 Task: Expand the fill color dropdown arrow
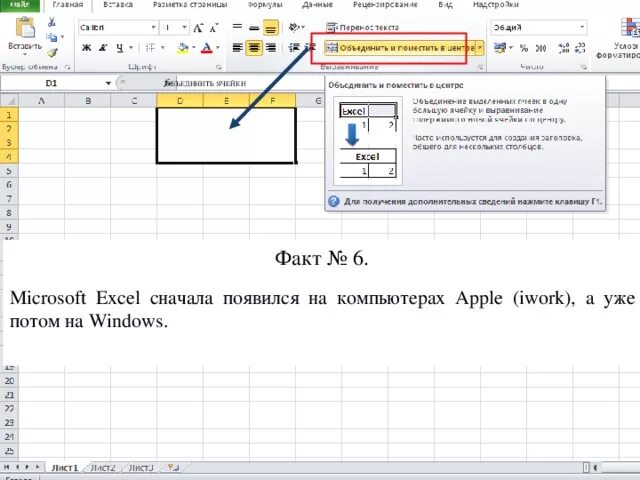click(193, 48)
